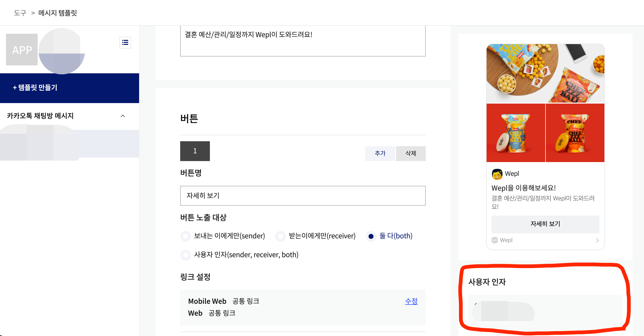
Task: Click 도구 in the breadcrumb
Action: (x=20, y=13)
